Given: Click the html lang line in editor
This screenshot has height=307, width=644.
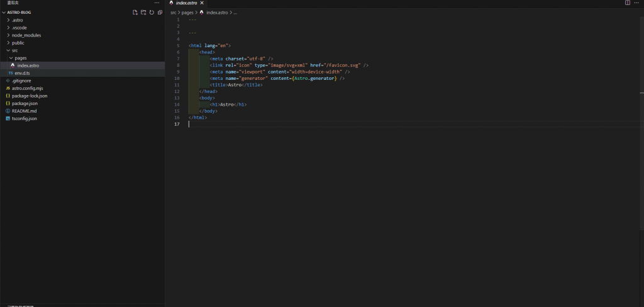Looking at the screenshot, I should [210, 46].
